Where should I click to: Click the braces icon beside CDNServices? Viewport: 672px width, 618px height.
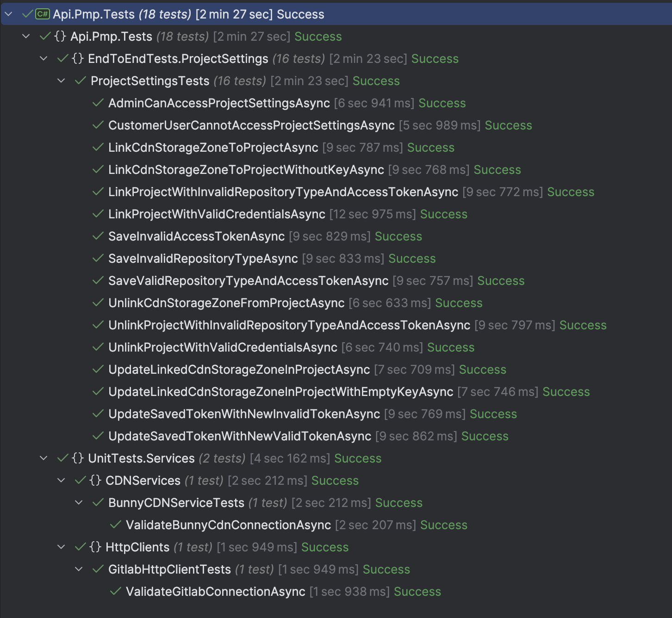click(x=95, y=481)
